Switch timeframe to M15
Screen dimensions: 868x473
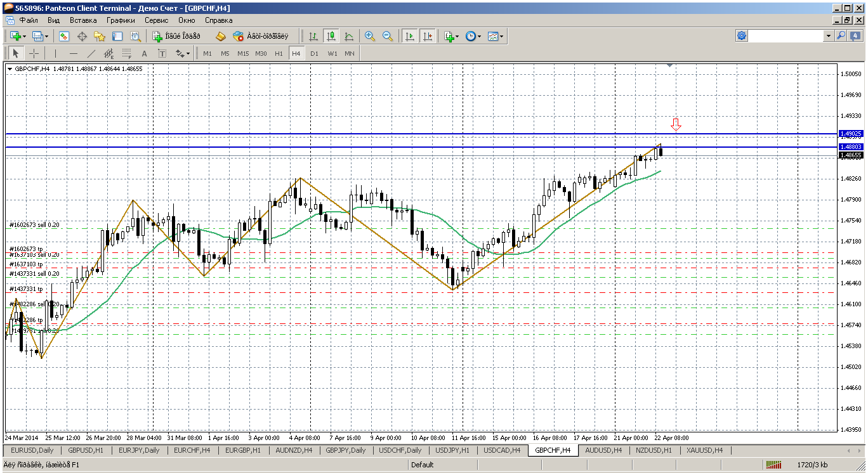tap(243, 53)
